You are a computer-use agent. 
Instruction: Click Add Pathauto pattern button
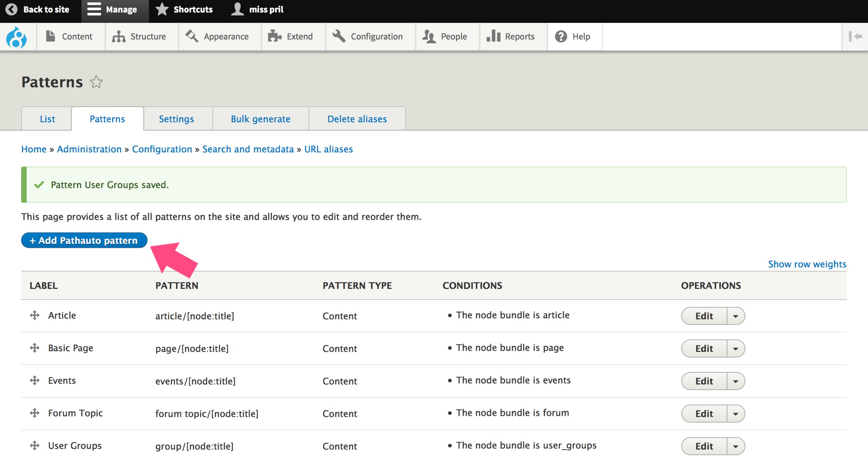point(84,240)
